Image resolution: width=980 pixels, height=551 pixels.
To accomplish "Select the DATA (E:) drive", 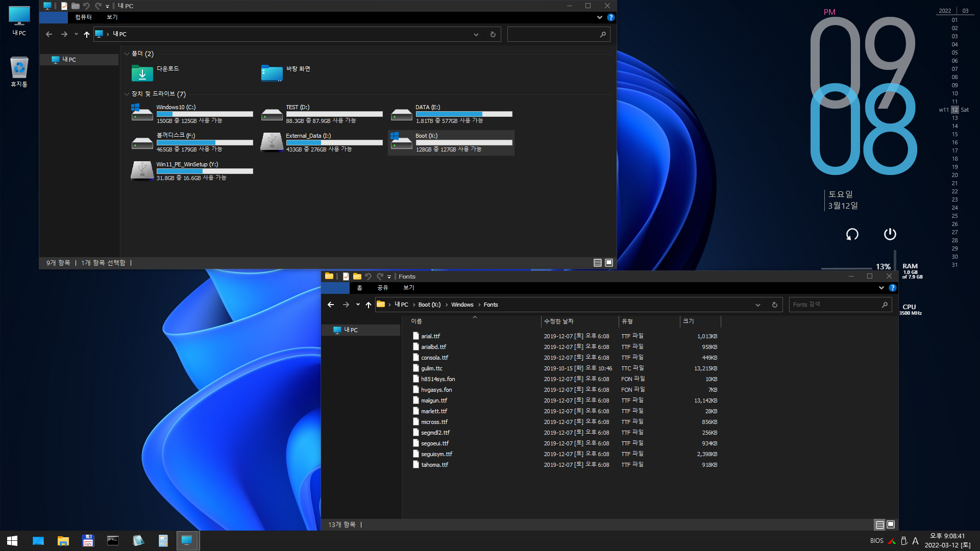I will click(451, 114).
